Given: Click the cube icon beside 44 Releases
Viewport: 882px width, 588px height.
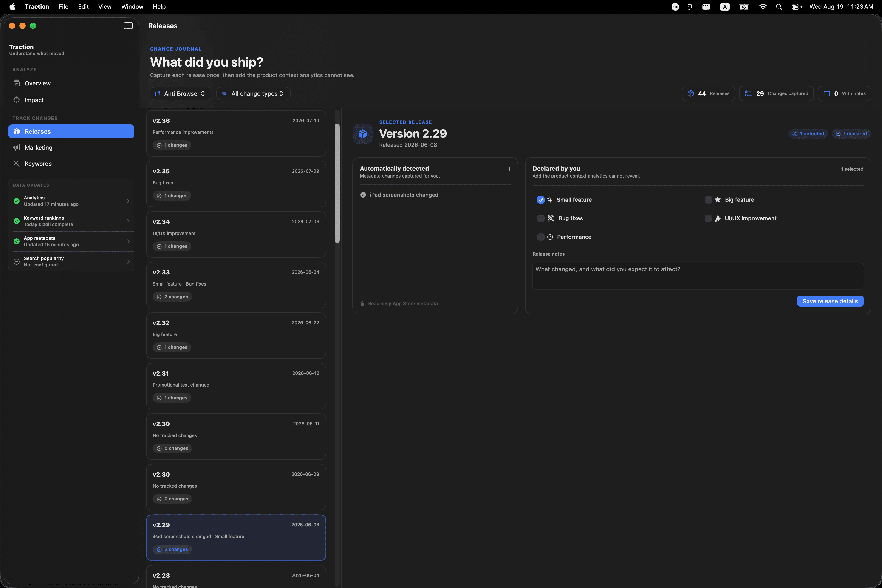Looking at the screenshot, I should point(691,93).
